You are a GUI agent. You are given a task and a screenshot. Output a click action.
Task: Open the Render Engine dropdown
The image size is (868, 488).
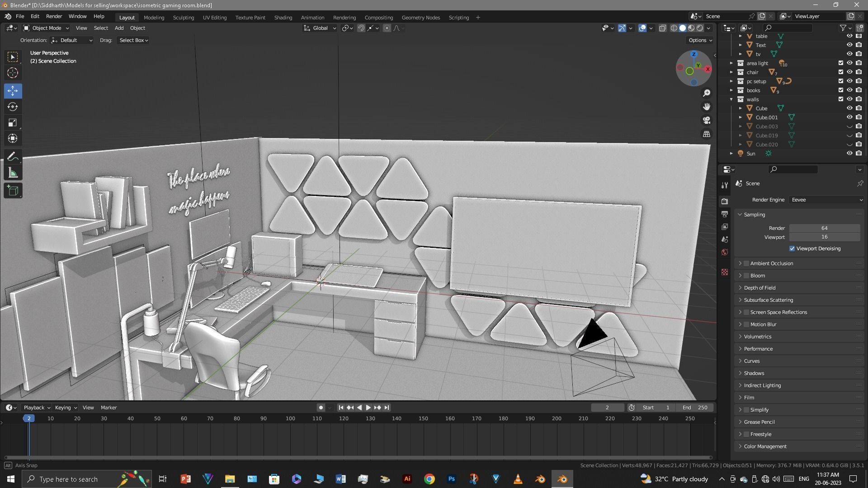click(826, 200)
